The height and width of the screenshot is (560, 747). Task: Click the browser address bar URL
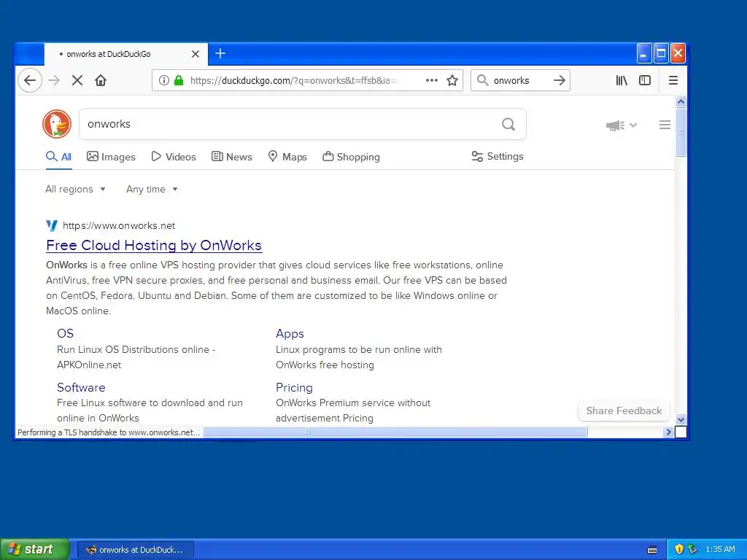(x=293, y=80)
